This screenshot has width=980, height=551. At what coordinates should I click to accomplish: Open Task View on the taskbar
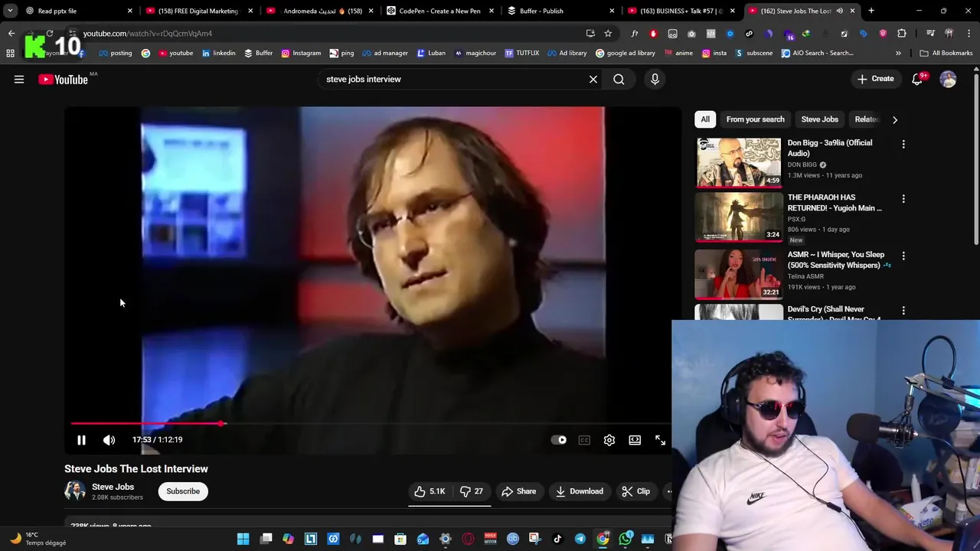266,539
